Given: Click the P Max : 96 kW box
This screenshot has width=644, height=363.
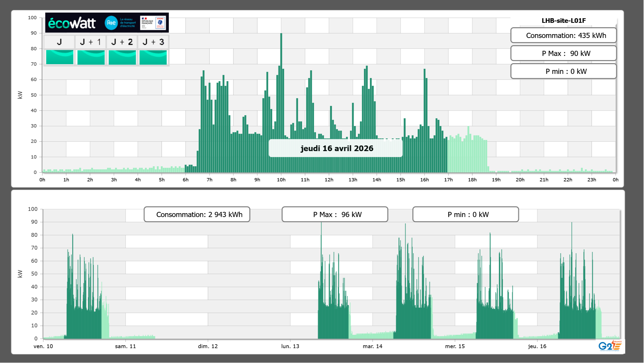Looking at the screenshot, I should 335,214.
